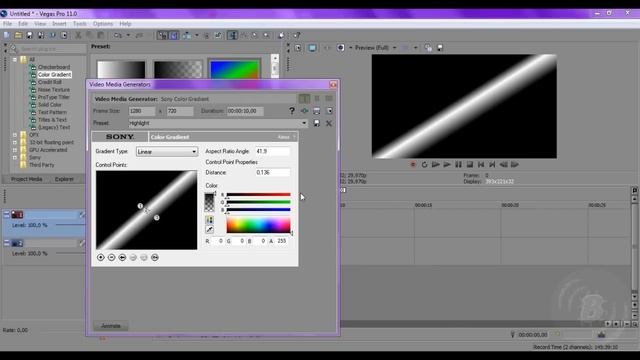640x360 pixels.
Task: Click the Delete Preset X icon
Action: pyautogui.click(x=329, y=123)
